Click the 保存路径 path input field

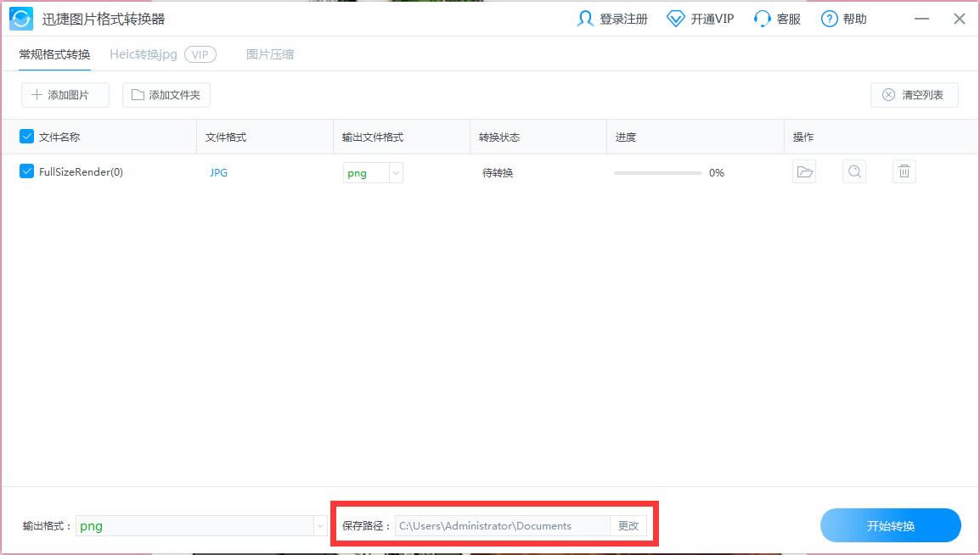pos(502,526)
